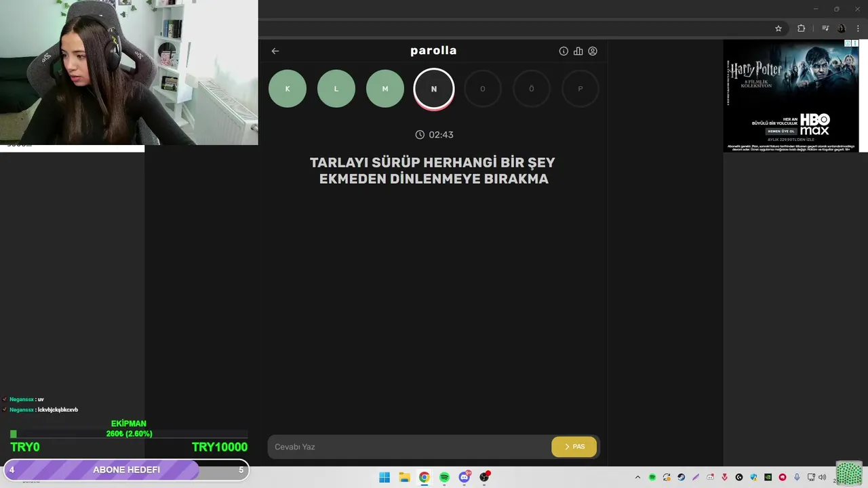Select the completed letter M circle

385,89
